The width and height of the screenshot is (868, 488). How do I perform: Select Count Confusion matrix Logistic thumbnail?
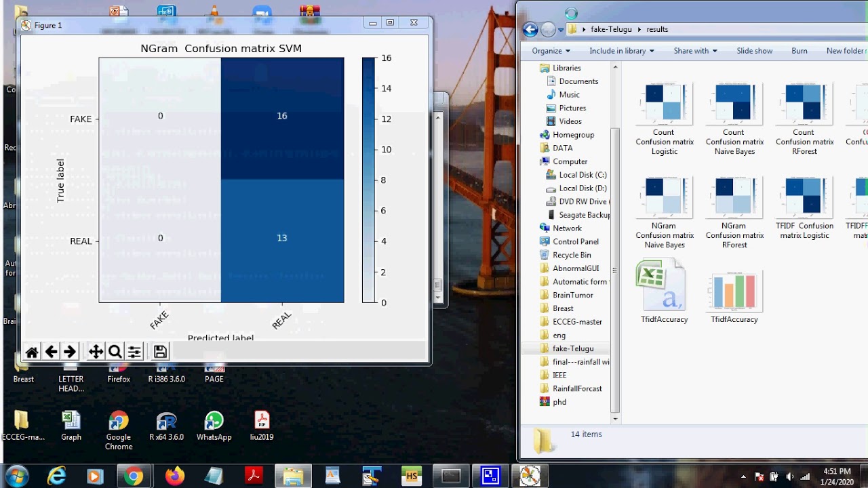665,119
